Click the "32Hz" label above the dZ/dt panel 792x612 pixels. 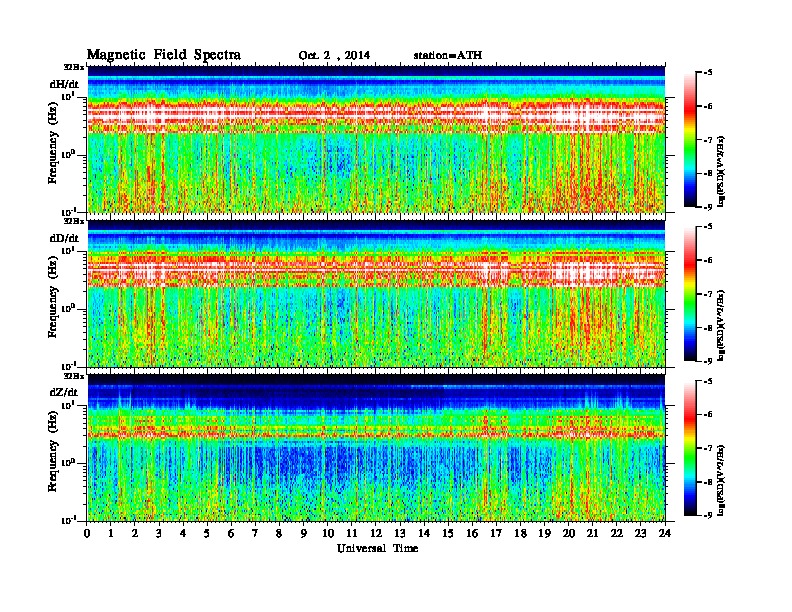[x=74, y=376]
